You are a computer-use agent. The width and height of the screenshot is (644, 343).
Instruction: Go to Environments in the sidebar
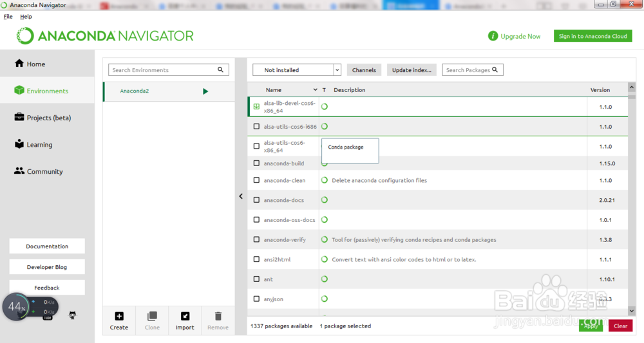coord(41,91)
